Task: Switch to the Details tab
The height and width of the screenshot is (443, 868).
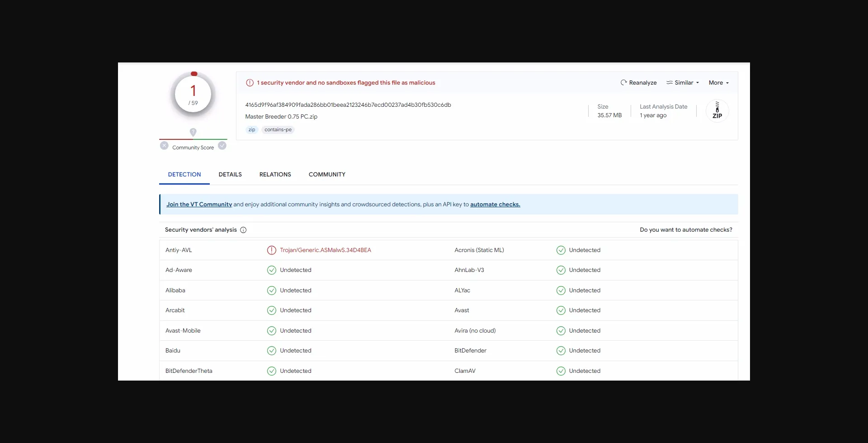Action: pos(230,175)
